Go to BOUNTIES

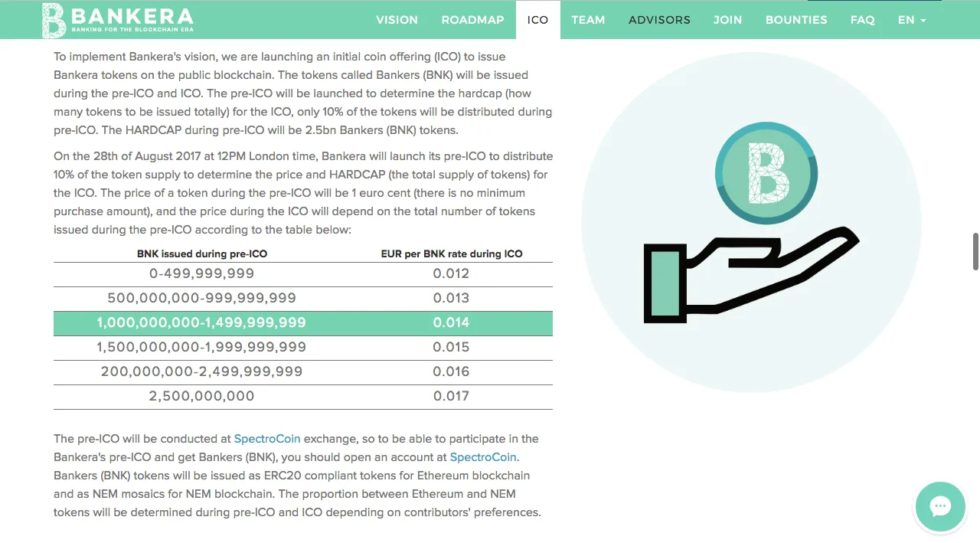pyautogui.click(x=796, y=20)
